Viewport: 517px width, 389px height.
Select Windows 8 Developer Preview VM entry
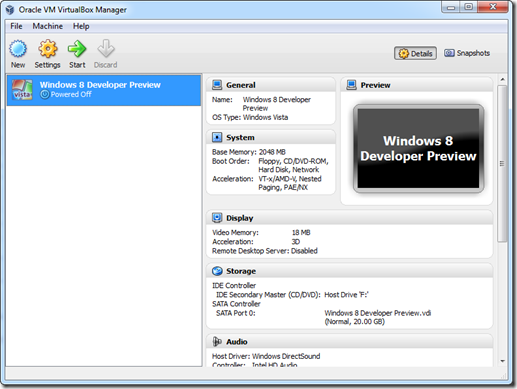click(104, 90)
